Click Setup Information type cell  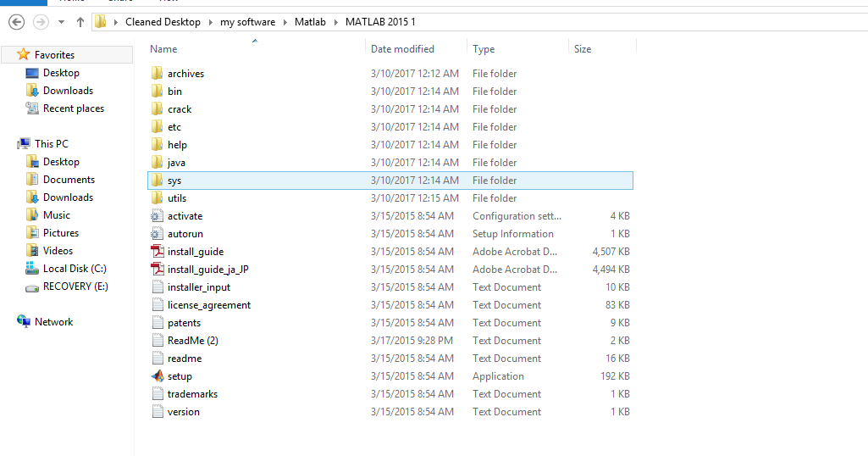[513, 234]
